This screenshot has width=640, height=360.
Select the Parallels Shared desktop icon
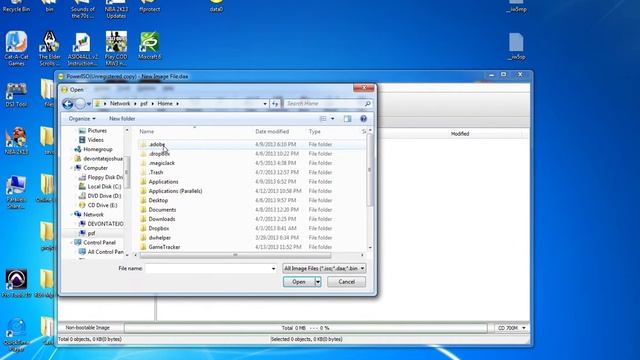(16, 192)
